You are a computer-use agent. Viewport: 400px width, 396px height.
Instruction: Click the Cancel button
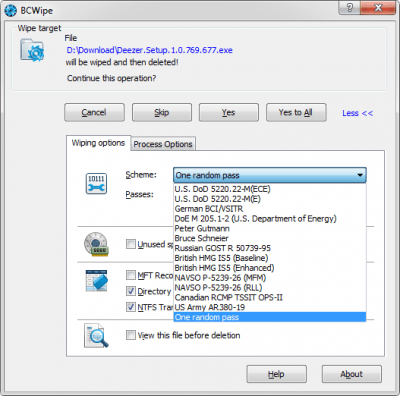pos(94,112)
